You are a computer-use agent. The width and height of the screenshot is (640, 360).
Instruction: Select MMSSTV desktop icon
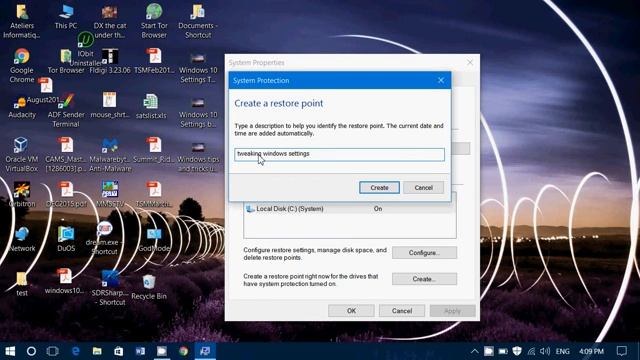pos(110,194)
